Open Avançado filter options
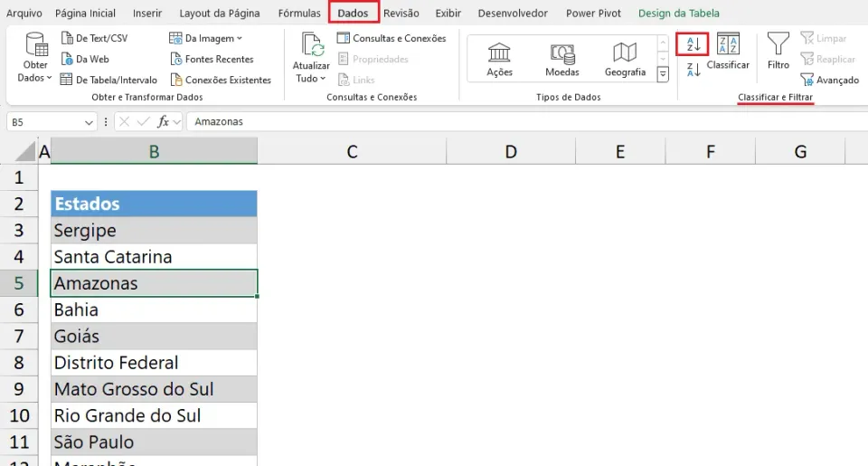 tap(829, 80)
